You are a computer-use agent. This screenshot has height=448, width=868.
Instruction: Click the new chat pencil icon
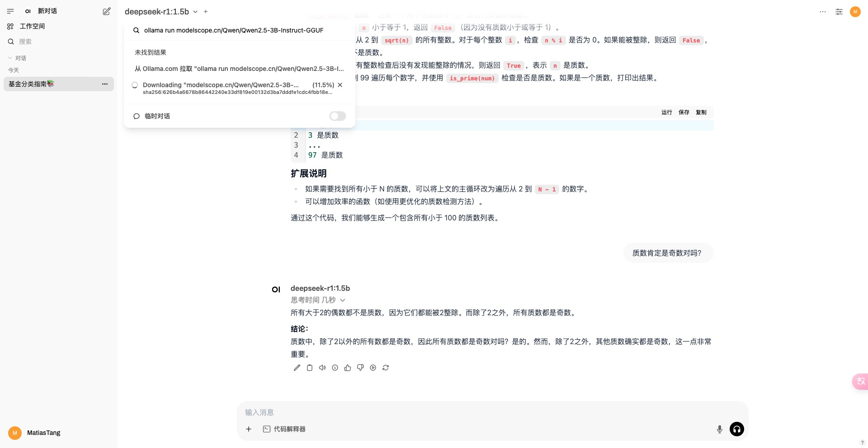point(107,11)
